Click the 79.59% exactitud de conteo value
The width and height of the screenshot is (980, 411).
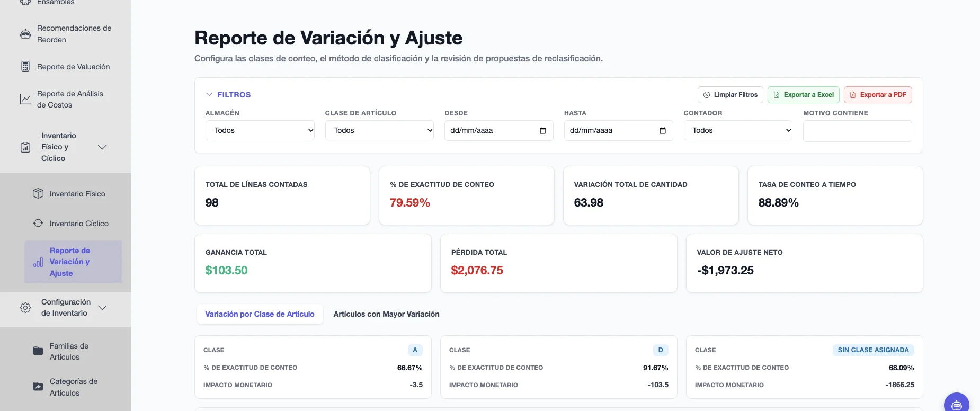tap(410, 202)
